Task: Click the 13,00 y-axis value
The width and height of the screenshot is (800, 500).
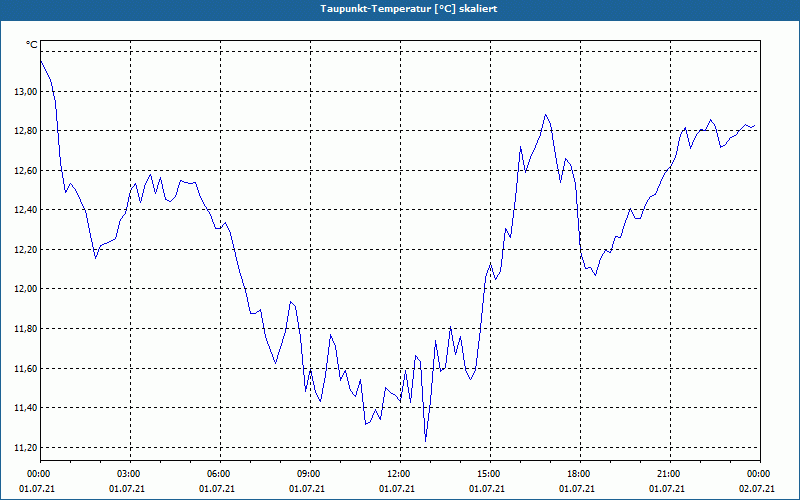Action: pos(26,91)
